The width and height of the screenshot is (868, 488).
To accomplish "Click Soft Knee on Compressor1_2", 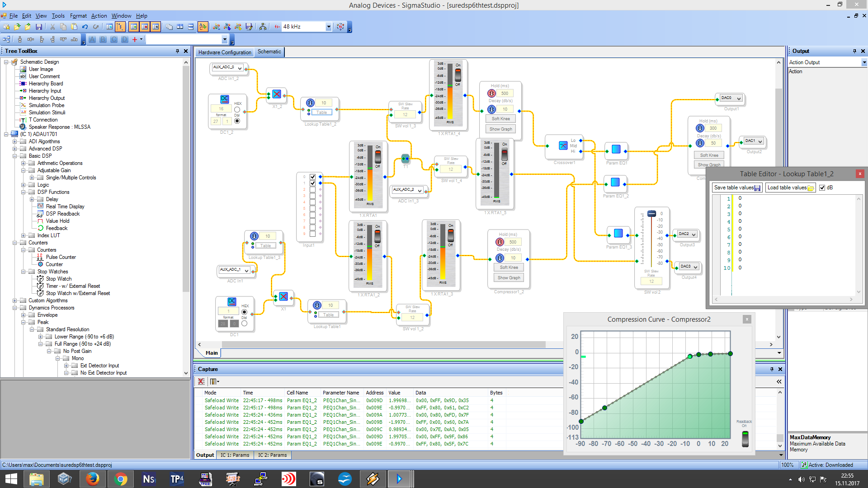I will pyautogui.click(x=509, y=267).
